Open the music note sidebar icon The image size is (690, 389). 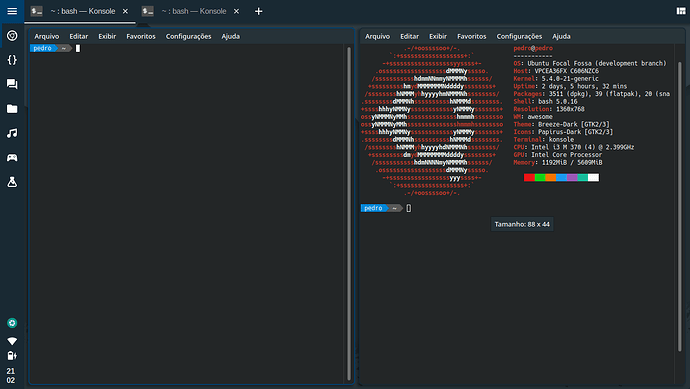[12, 133]
